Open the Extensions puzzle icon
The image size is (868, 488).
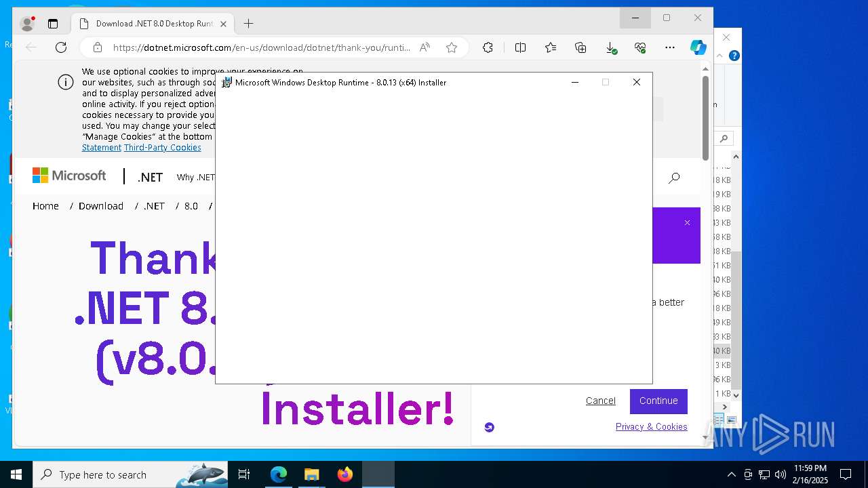tap(488, 47)
